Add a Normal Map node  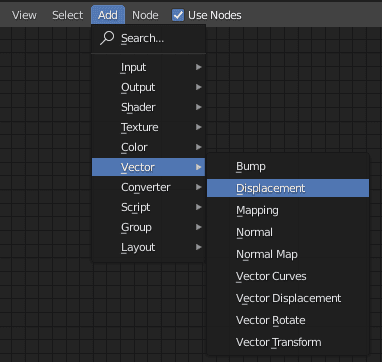(288, 254)
